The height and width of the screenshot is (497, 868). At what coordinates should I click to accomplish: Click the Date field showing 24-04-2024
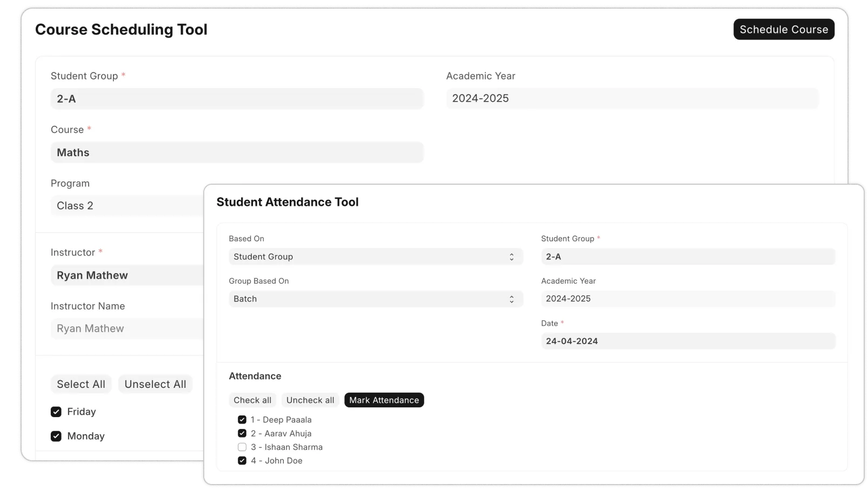[x=687, y=341]
